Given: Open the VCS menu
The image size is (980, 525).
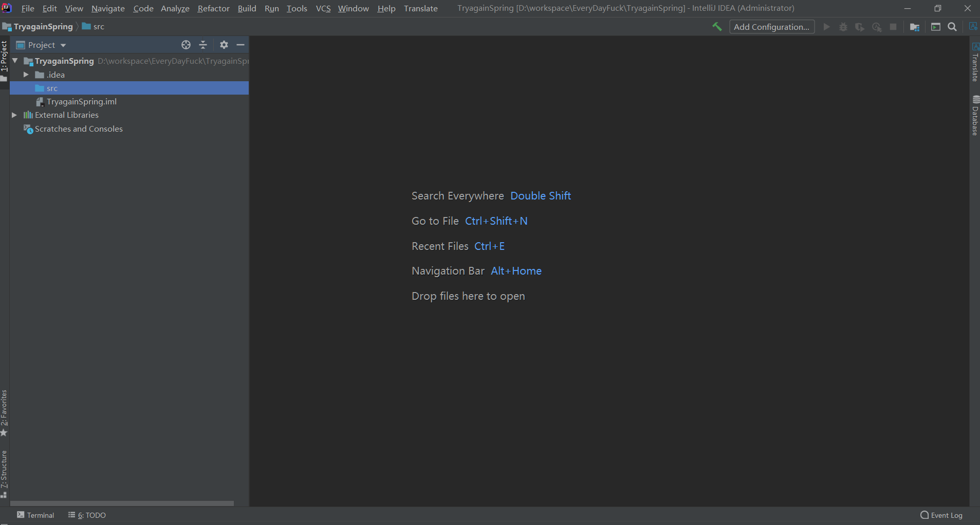Looking at the screenshot, I should [x=323, y=9].
